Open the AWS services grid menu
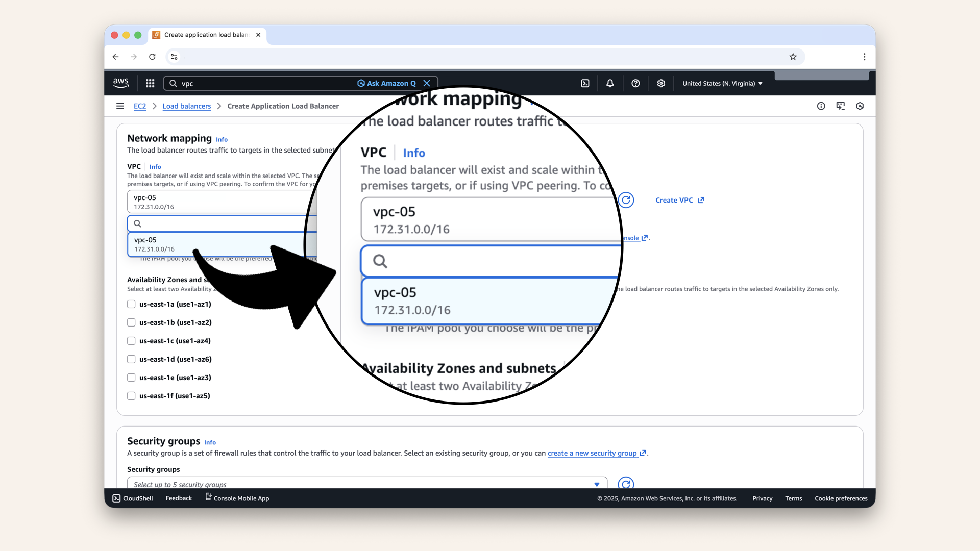 point(150,83)
